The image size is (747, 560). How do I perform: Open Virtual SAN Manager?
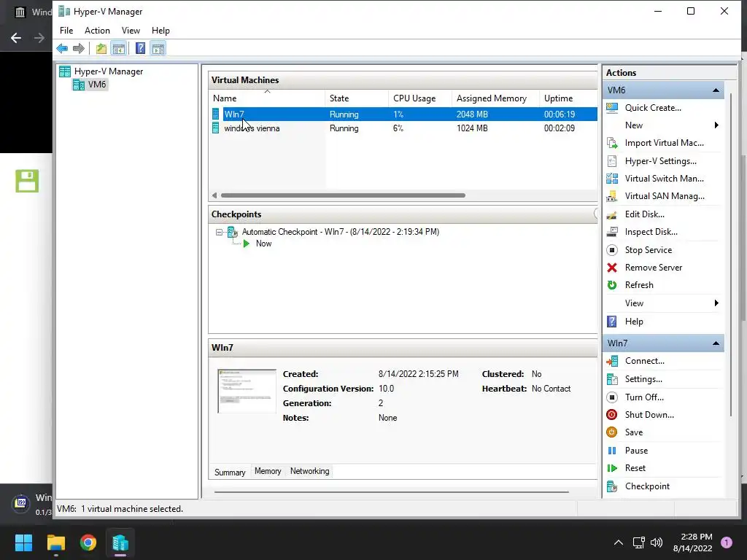[x=665, y=196]
